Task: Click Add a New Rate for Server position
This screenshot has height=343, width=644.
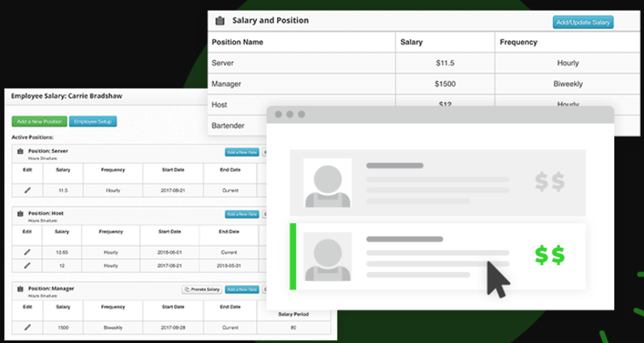Action: (242, 151)
